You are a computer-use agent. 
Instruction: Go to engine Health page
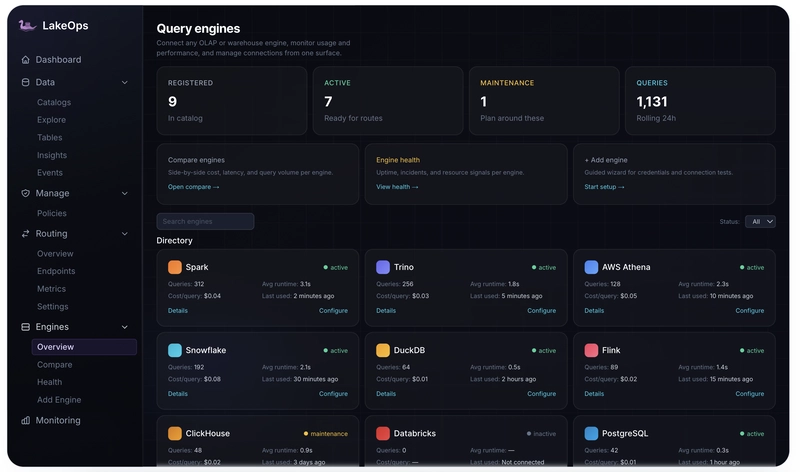pos(49,382)
